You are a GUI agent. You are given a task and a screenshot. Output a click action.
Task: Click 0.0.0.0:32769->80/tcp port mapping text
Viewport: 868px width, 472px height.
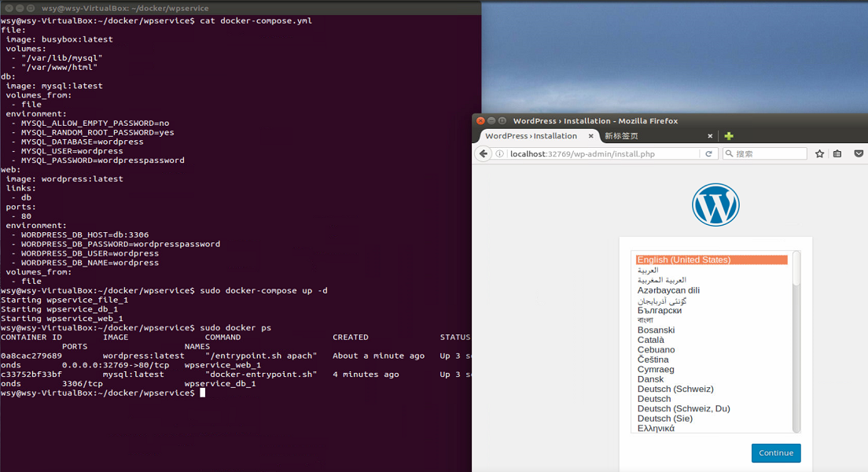click(x=116, y=365)
